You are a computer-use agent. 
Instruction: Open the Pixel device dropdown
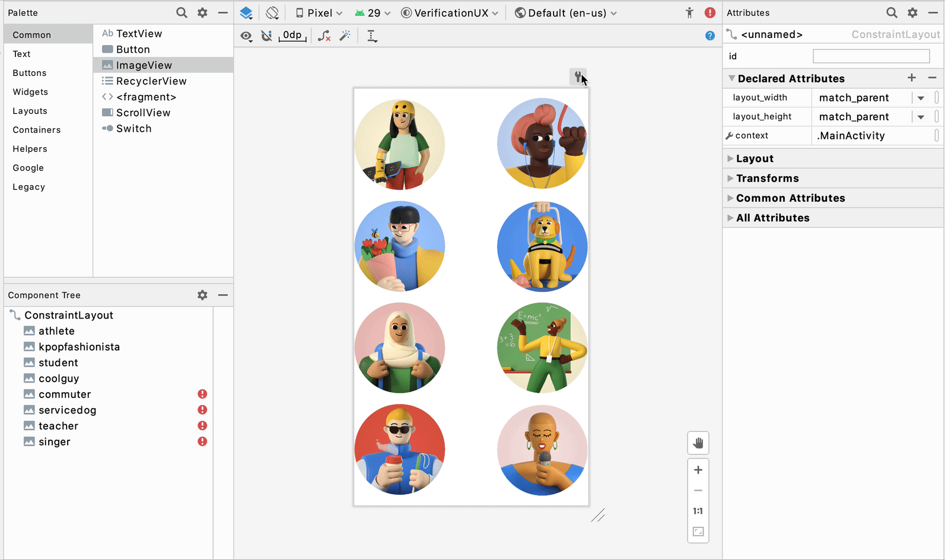coord(319,13)
